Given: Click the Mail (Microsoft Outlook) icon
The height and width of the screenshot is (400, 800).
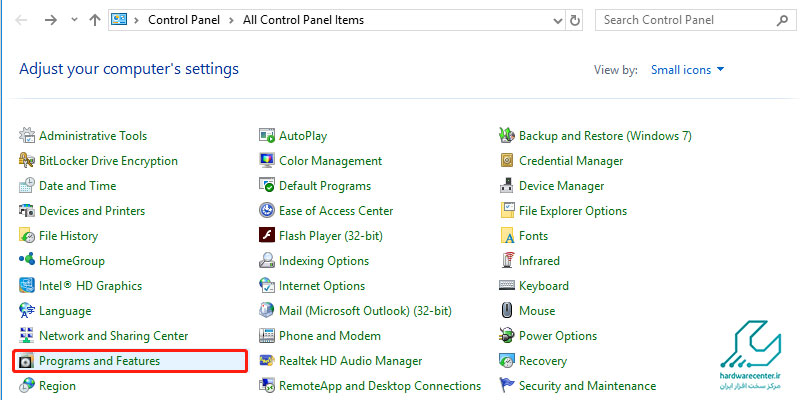Looking at the screenshot, I should [x=267, y=311].
